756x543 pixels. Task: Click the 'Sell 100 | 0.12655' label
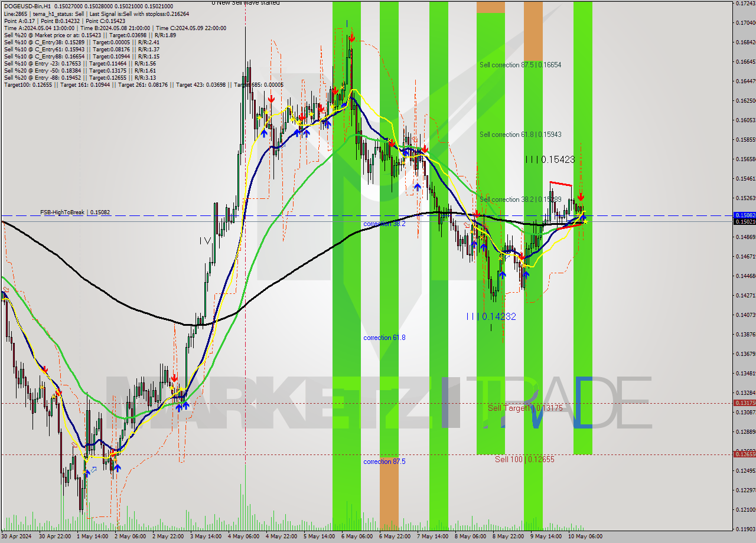[524, 459]
